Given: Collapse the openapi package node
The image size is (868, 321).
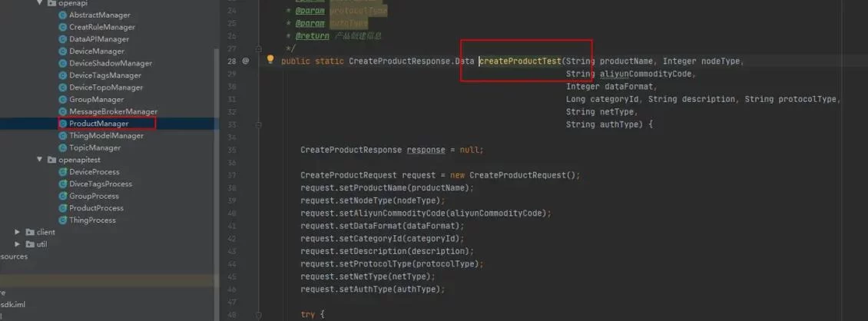Looking at the screenshot, I should click(40, 4).
